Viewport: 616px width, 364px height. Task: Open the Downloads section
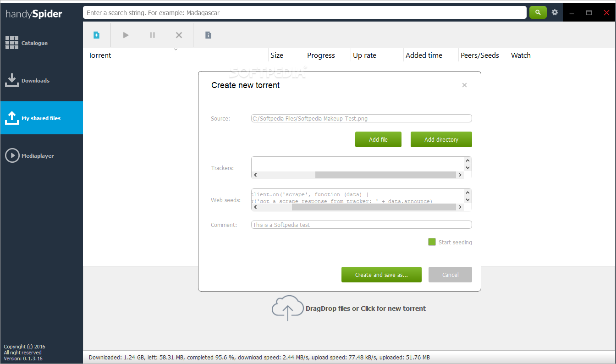pos(41,81)
